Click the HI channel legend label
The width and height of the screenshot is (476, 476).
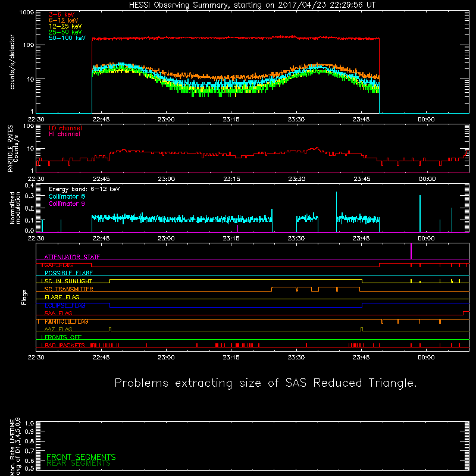(64, 134)
